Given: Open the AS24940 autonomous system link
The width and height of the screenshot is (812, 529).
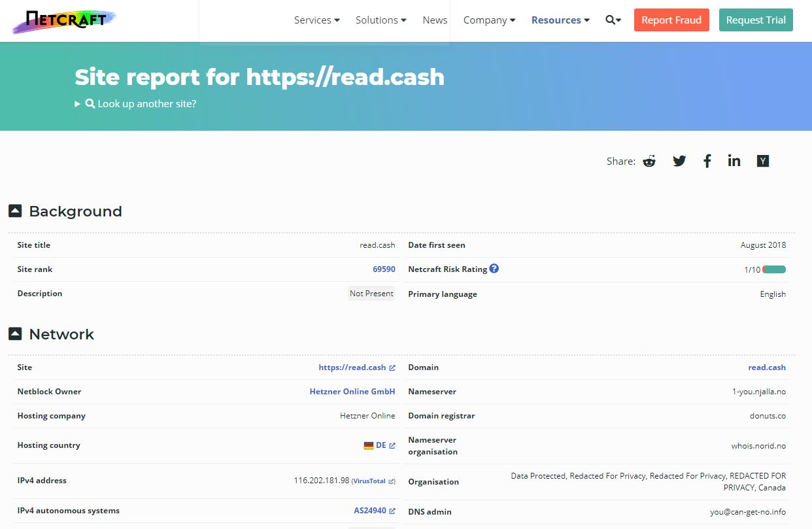Looking at the screenshot, I should [370, 511].
